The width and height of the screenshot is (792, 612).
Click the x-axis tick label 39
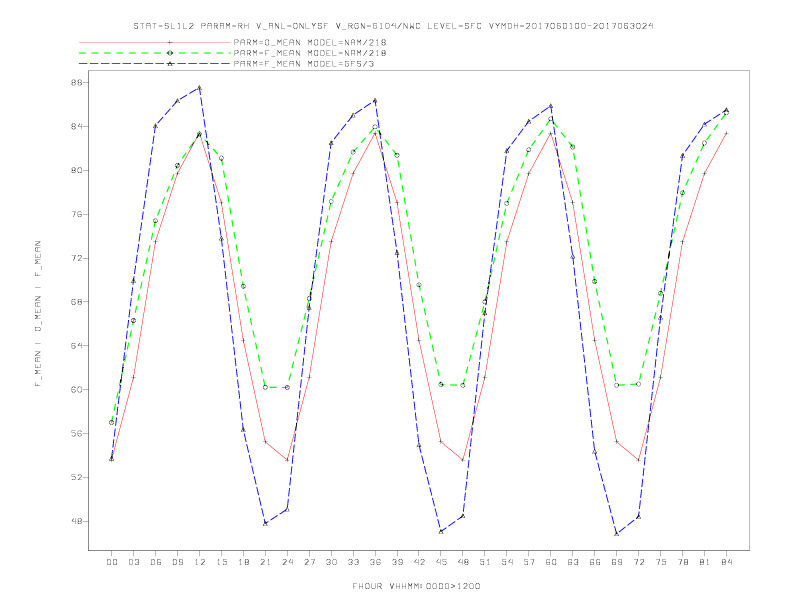click(397, 562)
